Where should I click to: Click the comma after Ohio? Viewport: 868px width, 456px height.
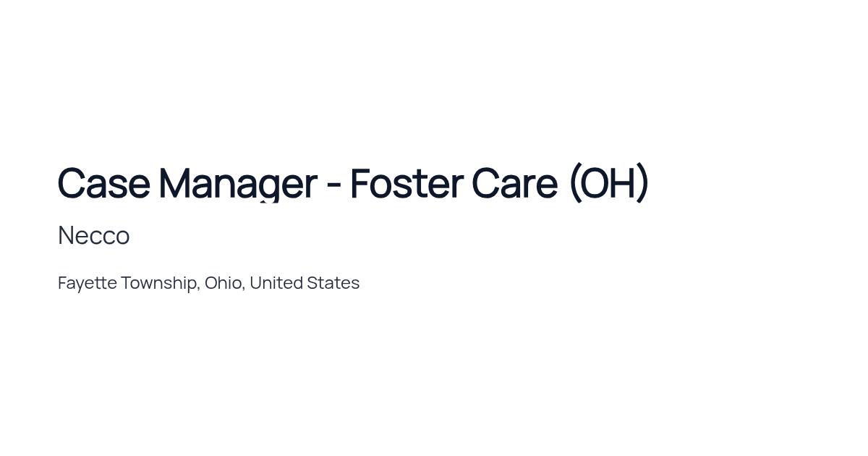pos(244,289)
